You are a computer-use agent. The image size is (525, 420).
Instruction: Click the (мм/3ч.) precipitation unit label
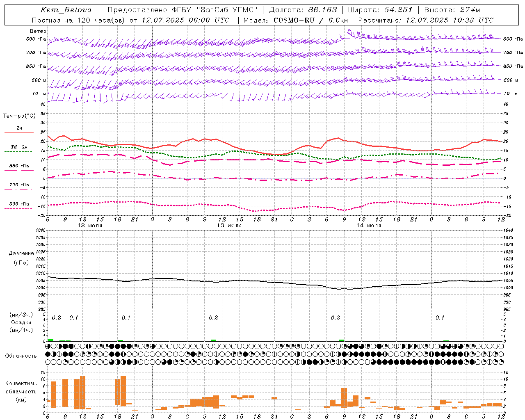21,315
